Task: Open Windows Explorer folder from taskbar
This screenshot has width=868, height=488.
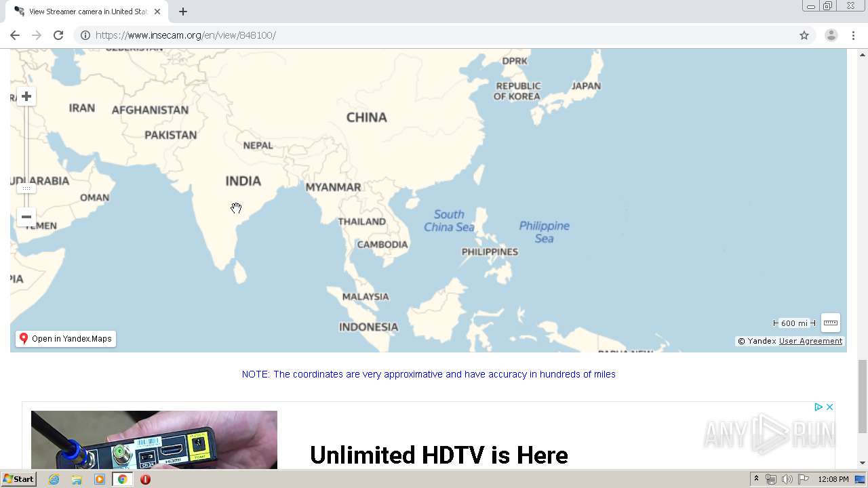Action: click(x=77, y=479)
